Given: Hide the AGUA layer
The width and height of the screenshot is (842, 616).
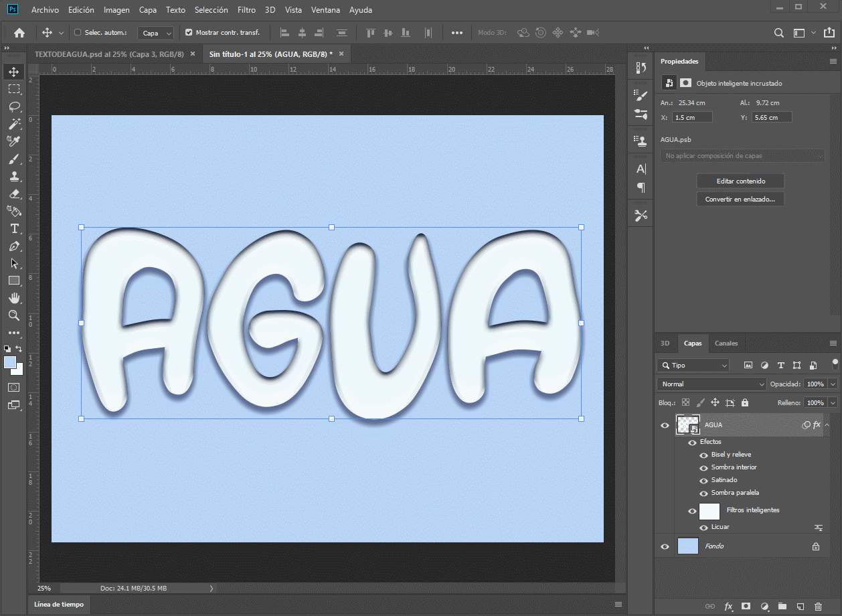Looking at the screenshot, I should [x=665, y=425].
